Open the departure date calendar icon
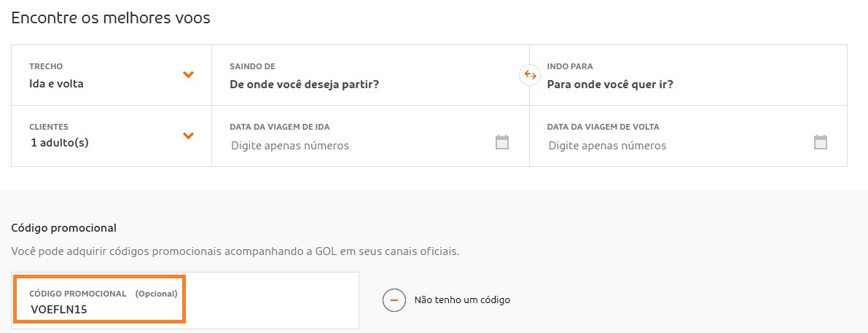The image size is (868, 333). pos(501,142)
